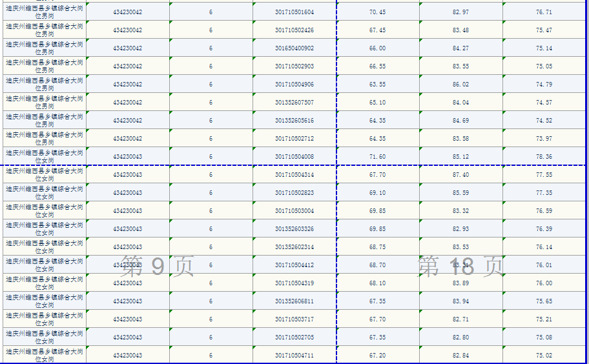Image resolution: width=589 pixels, height=364 pixels.
Task: Click the cell showing score 70.45
Action: pos(378,12)
